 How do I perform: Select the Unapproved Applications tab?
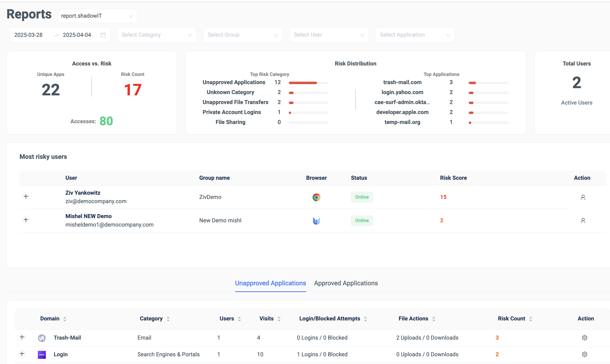270,283
